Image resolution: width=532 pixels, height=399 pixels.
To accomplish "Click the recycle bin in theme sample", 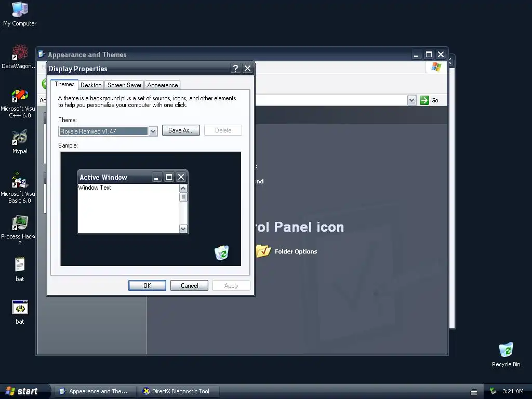I will (x=221, y=252).
